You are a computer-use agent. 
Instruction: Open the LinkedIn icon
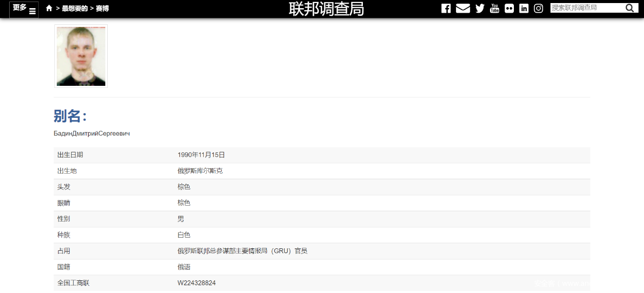click(524, 8)
